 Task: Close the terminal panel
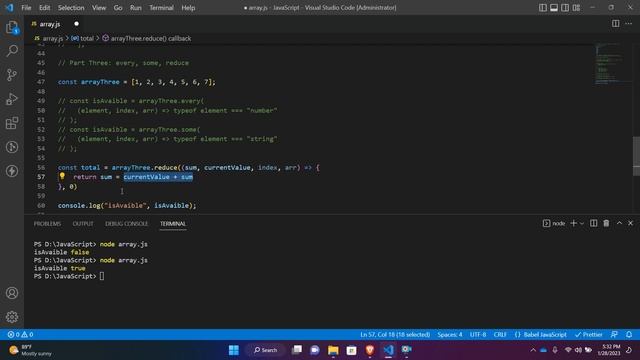point(630,223)
